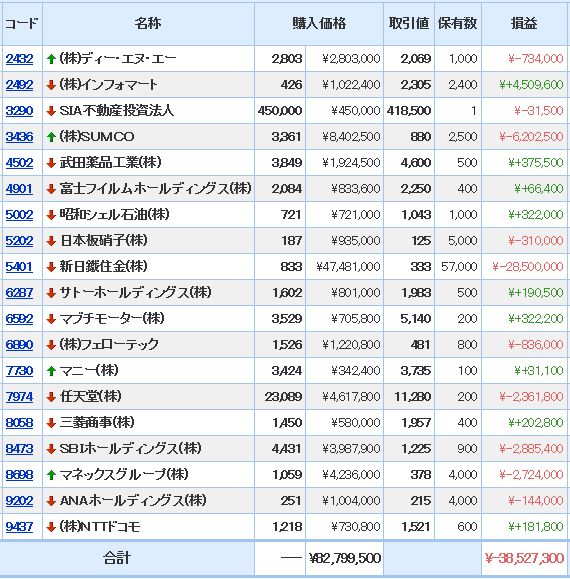Image resolution: width=570 pixels, height=579 pixels.
Task: Click total purchase amount ¥82,799,500
Action: tap(344, 558)
